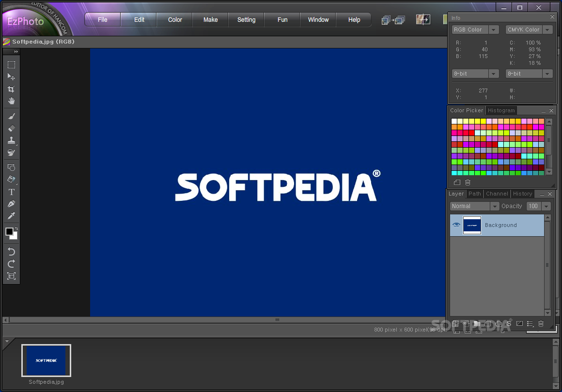The height and width of the screenshot is (392, 562).
Task: Select the Eyedropper tool
Action: pyautogui.click(x=12, y=215)
